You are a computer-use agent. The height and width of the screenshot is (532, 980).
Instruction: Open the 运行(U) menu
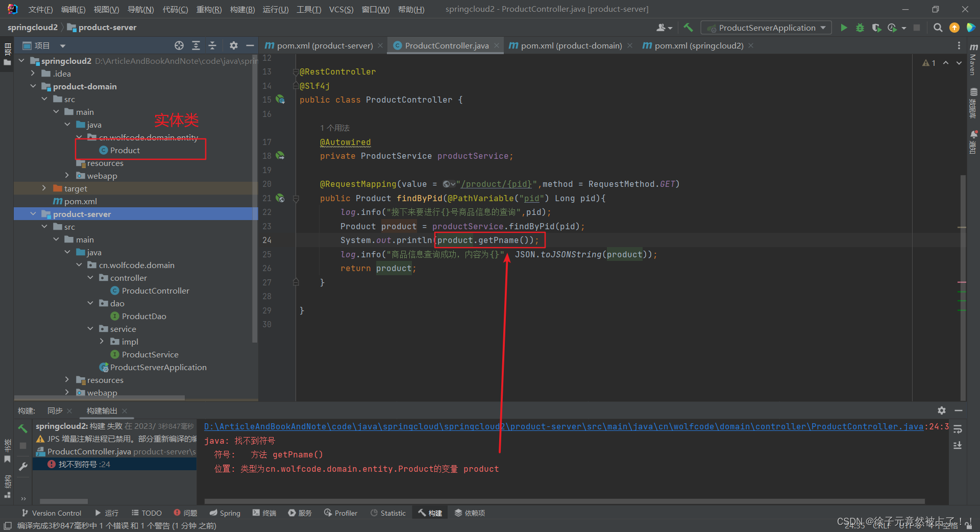coord(276,9)
